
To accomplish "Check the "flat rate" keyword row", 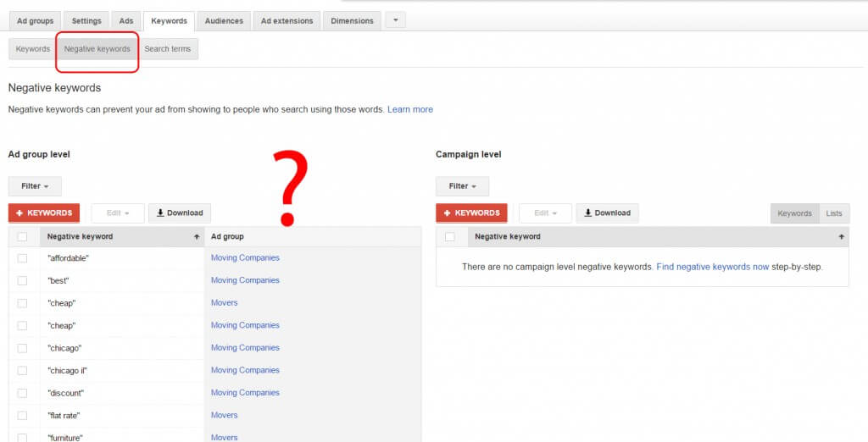I will tap(22, 416).
